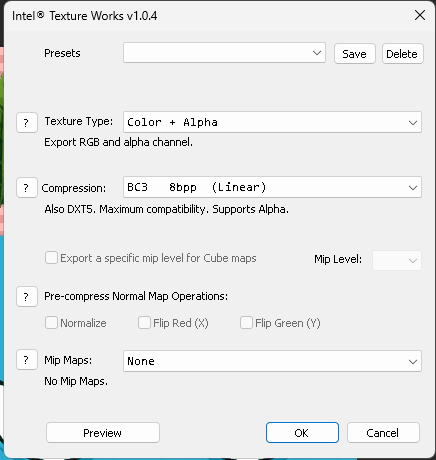The width and height of the screenshot is (436, 460).
Task: Open help for Pre-compress Normal Map Operations
Action: (x=27, y=296)
